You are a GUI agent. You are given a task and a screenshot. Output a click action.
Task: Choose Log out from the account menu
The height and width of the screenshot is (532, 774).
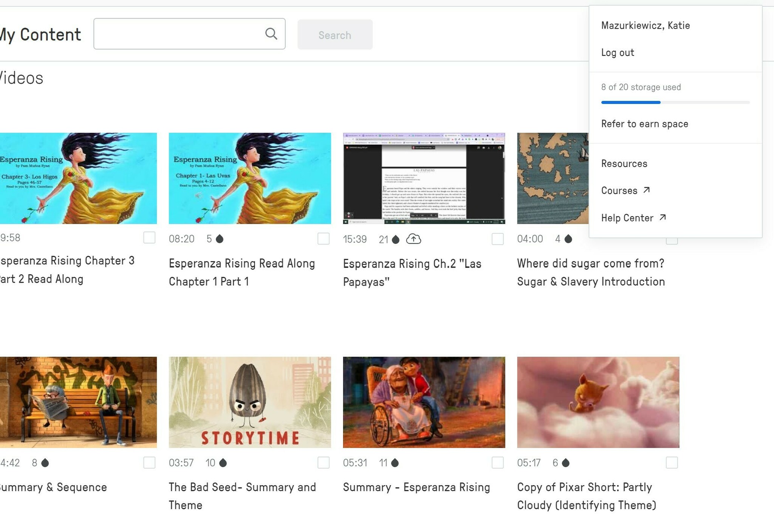tap(618, 53)
